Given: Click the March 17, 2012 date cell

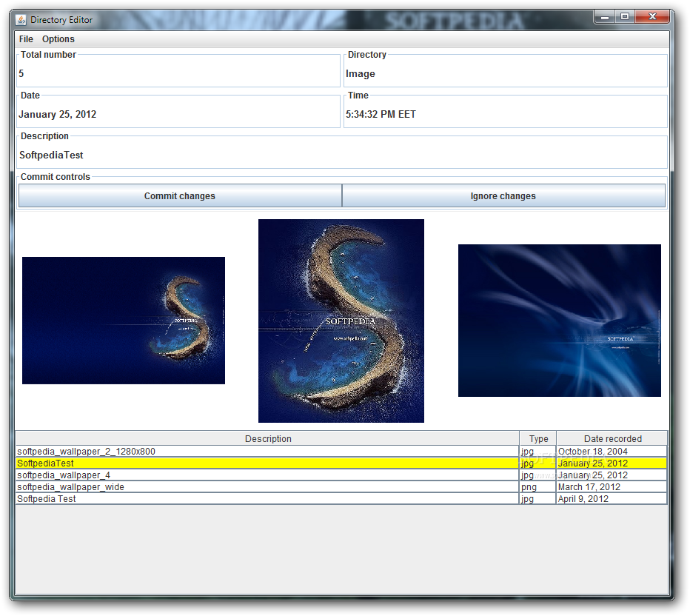Looking at the screenshot, I should 612,487.
